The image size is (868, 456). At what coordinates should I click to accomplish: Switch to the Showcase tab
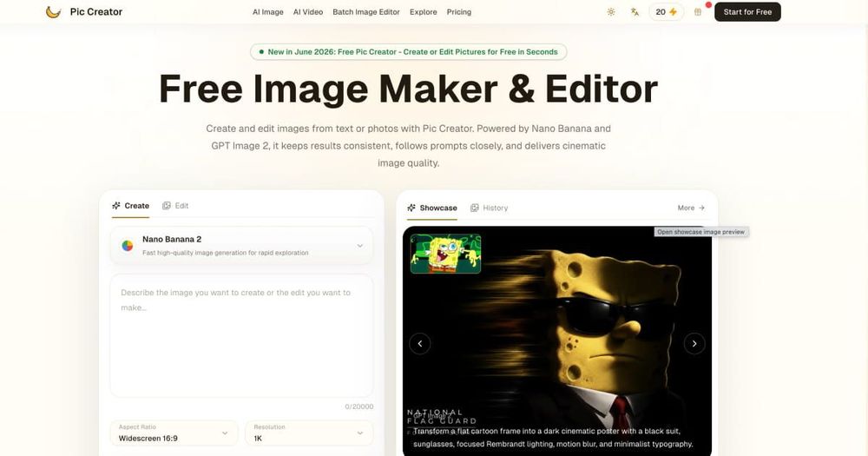(x=432, y=208)
